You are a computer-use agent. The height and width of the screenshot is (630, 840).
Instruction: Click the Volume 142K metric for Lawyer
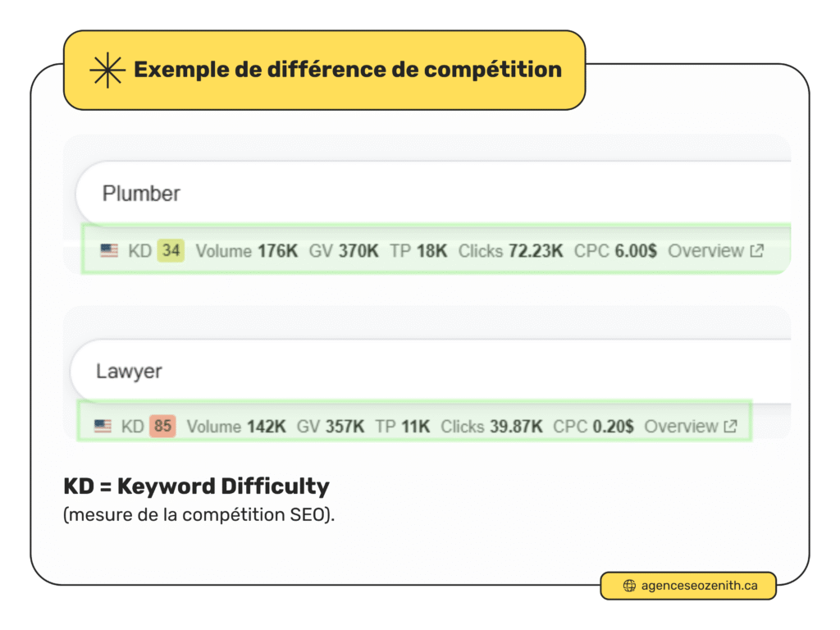click(236, 427)
